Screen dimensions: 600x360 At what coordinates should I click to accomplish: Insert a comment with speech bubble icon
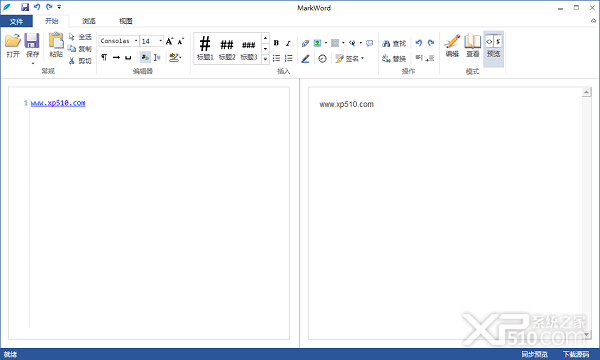(x=369, y=43)
